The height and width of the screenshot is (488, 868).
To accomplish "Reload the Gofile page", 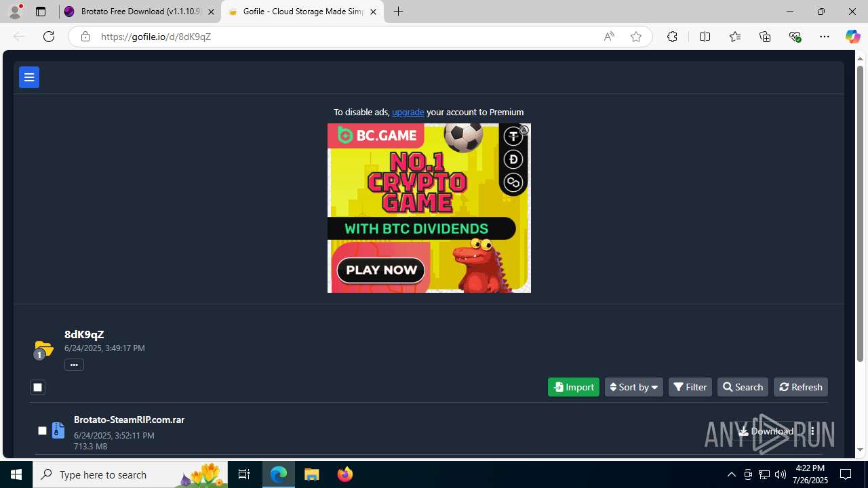I will tap(49, 37).
